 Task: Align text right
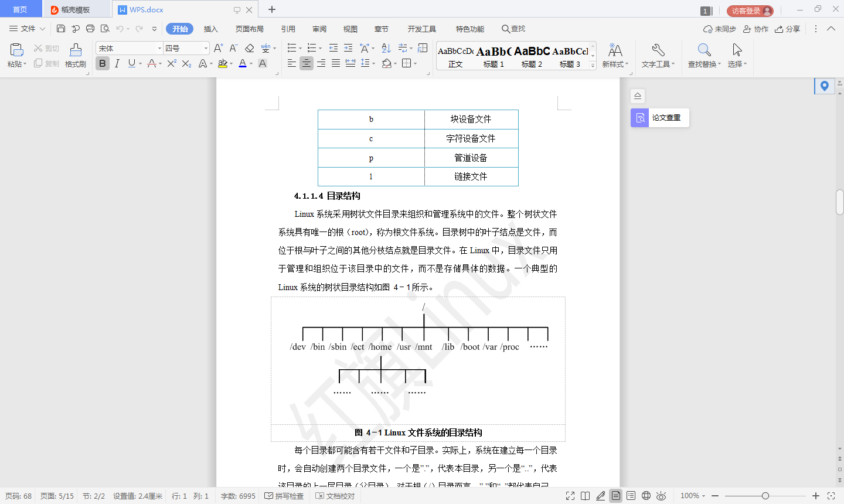point(321,63)
